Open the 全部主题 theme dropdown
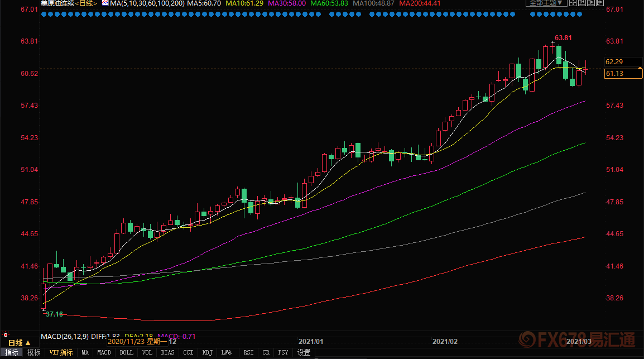The image size is (644, 359). pyautogui.click(x=546, y=3)
